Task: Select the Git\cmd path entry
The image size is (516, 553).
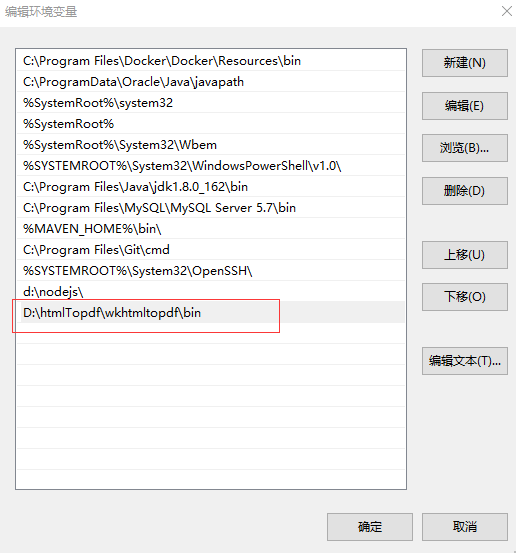Action: tap(211, 249)
